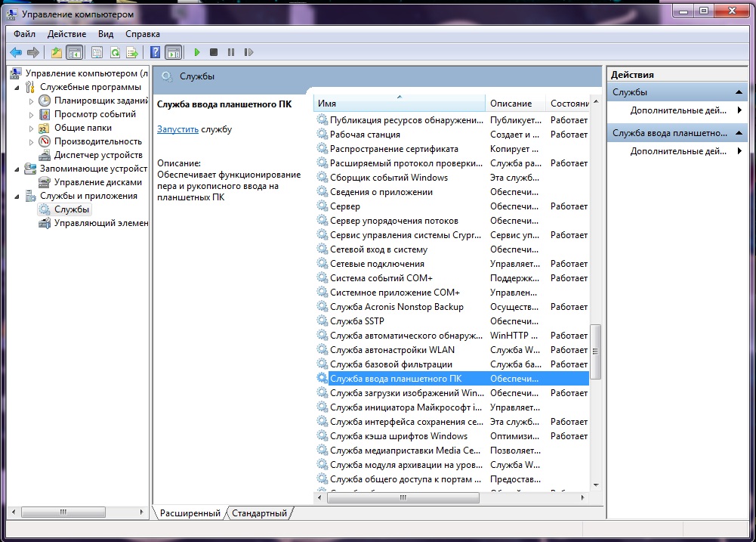The image size is (756, 542).
Task: Click the Pause service toolbar icon
Action: (230, 52)
